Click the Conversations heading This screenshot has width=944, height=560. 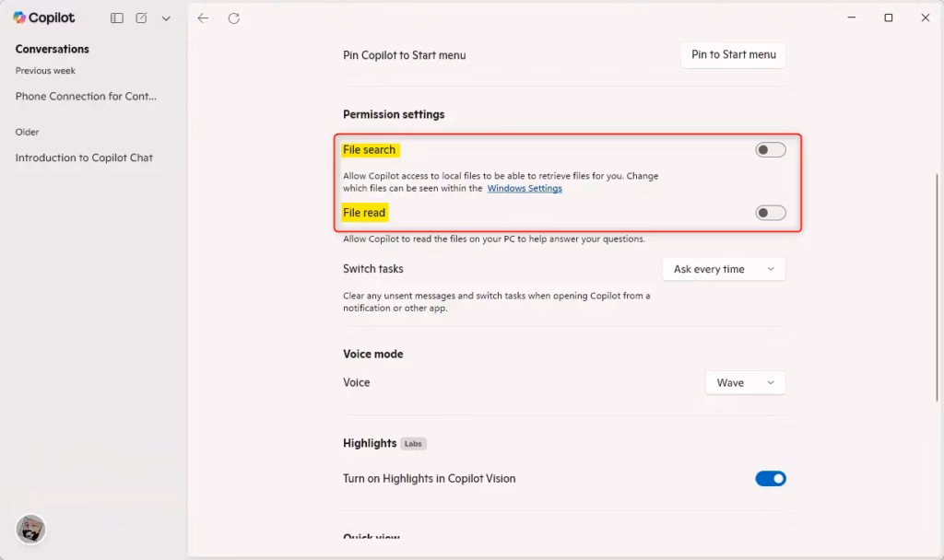coord(53,50)
